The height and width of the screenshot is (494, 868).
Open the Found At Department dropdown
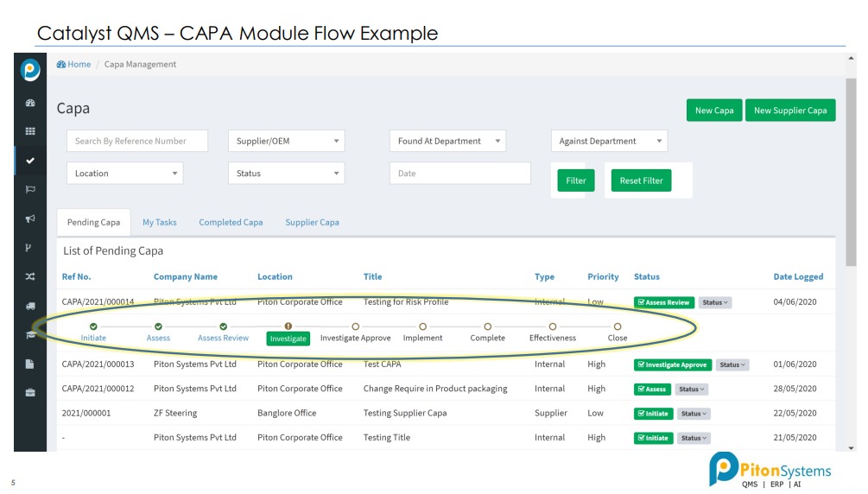448,141
